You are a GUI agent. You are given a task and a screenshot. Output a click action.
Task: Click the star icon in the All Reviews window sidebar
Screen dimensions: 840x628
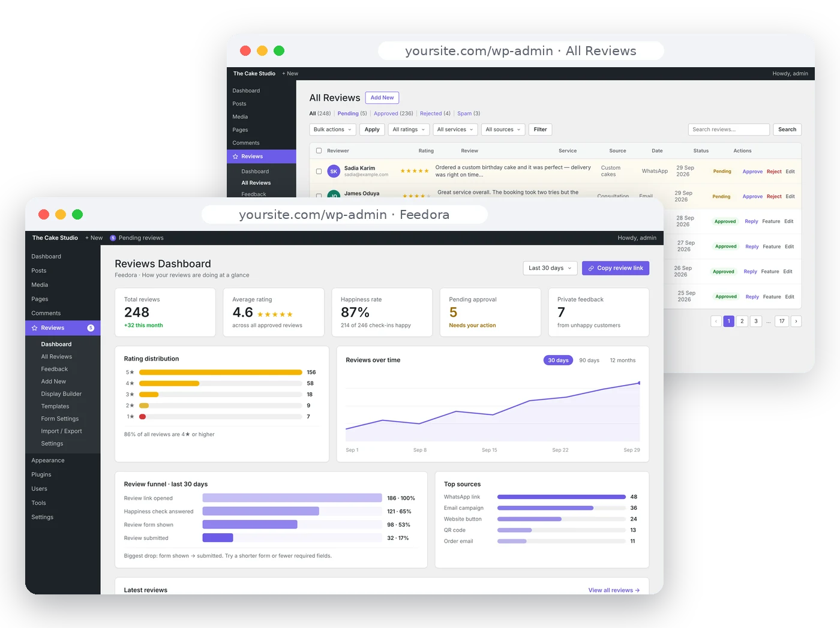point(235,157)
